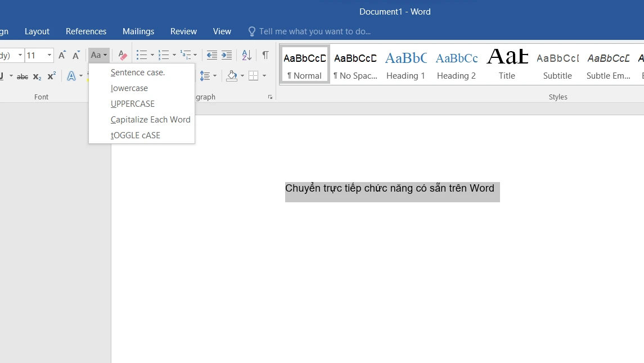
Task: Apply superscript formatting
Action: [x=51, y=76]
